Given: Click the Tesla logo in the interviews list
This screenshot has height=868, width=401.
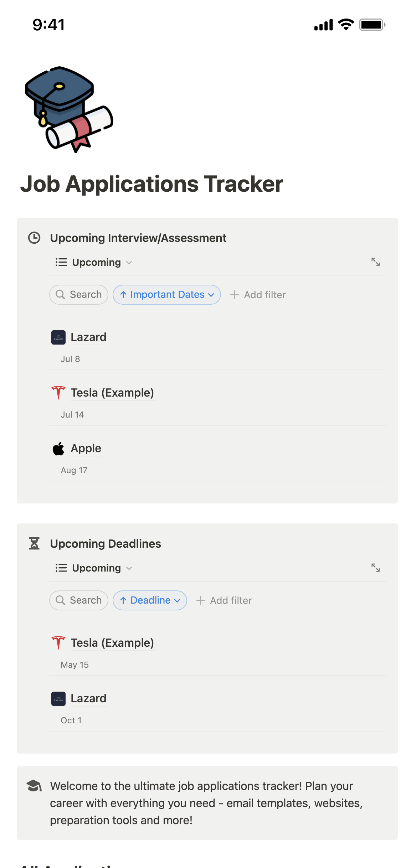Looking at the screenshot, I should [x=58, y=393].
